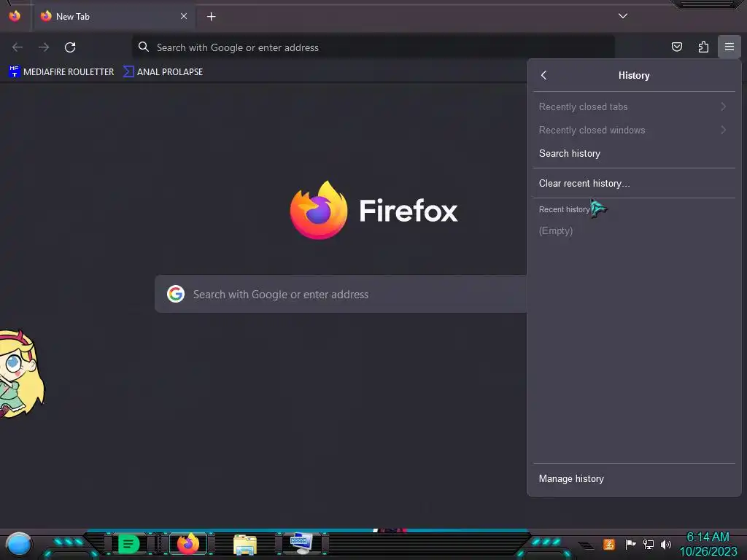Open the green notes app on taskbar
The width and height of the screenshot is (747, 560).
click(x=128, y=544)
